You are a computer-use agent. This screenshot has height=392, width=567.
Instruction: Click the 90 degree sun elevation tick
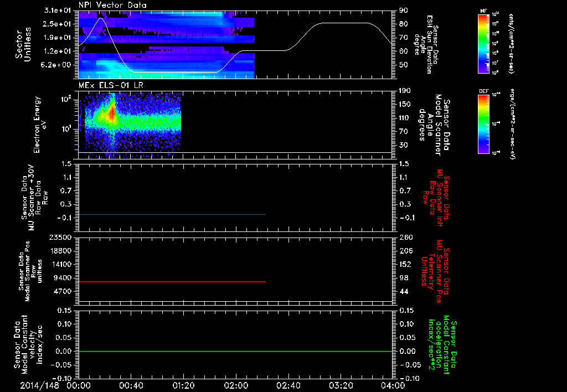pyautogui.click(x=404, y=11)
